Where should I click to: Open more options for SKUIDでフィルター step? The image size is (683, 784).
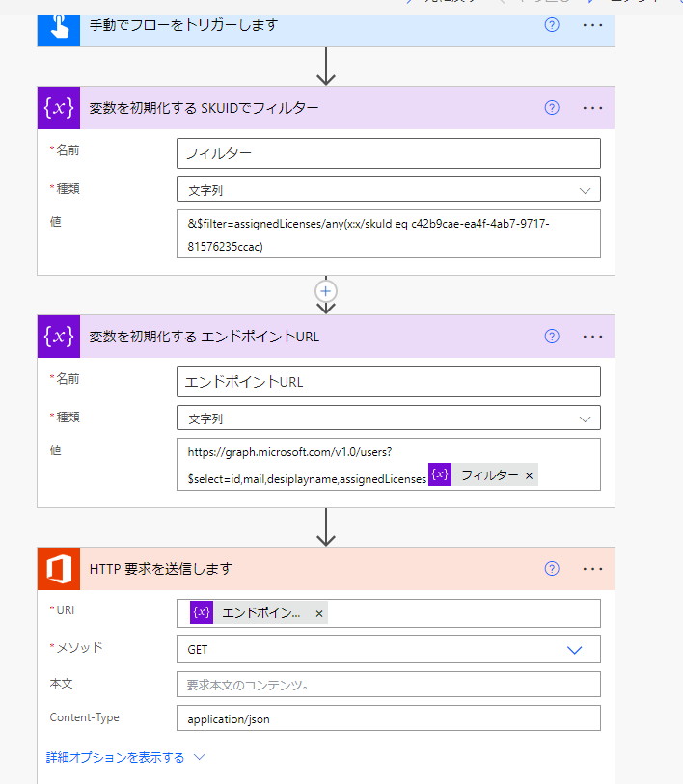click(x=592, y=108)
